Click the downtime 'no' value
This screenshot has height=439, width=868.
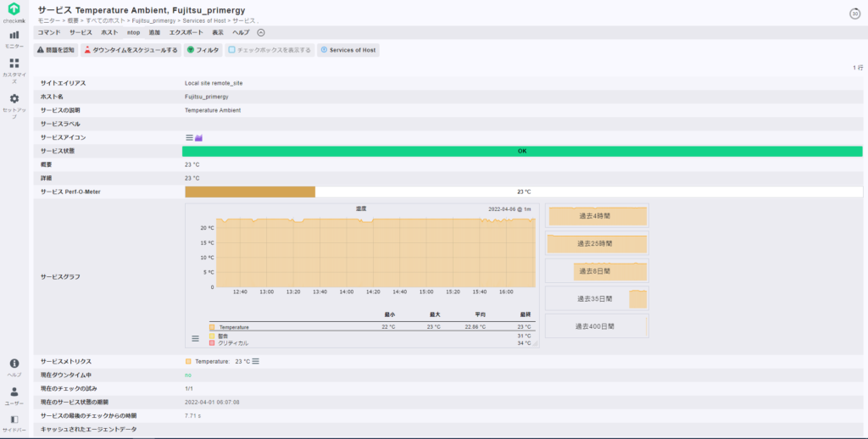(188, 375)
